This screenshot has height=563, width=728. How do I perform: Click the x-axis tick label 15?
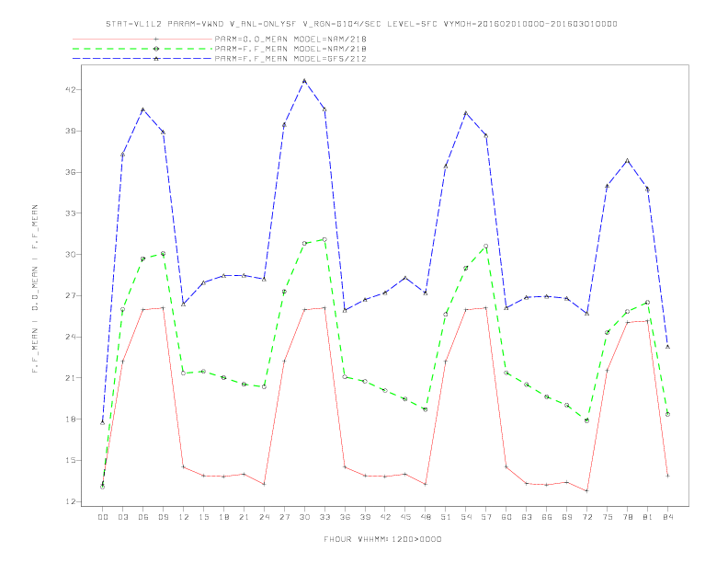(203, 517)
